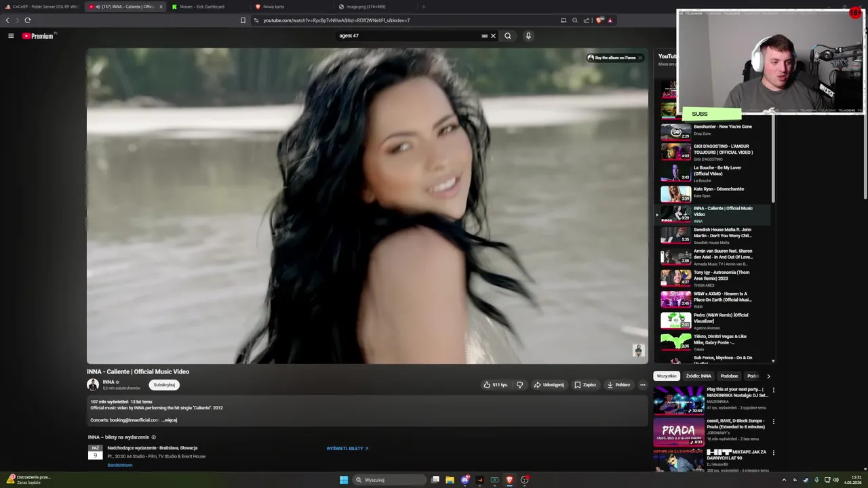The height and width of the screenshot is (488, 868).
Task: Click the Udostępnij share button
Action: (549, 385)
